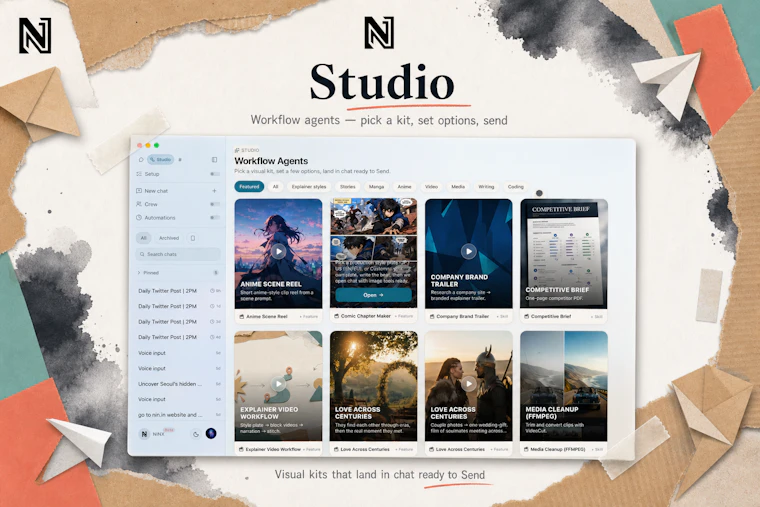The image size is (760, 507).
Task: Switch to the Coding tab
Action: pyautogui.click(x=516, y=187)
